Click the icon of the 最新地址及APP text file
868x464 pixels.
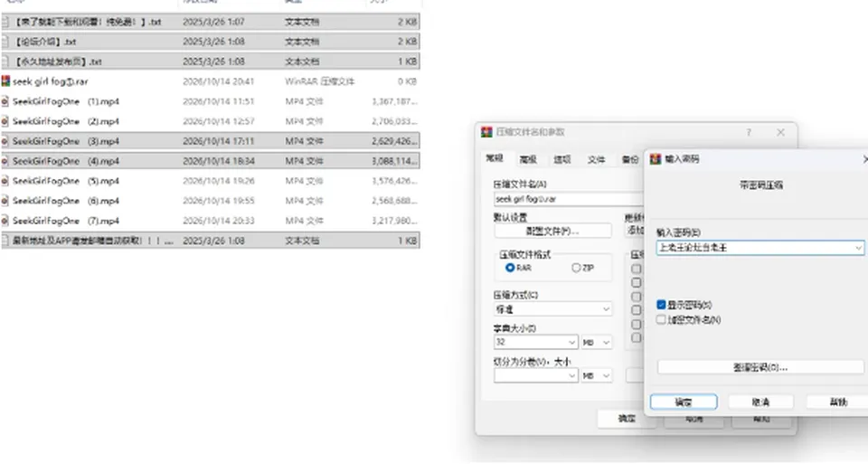click(x=5, y=241)
